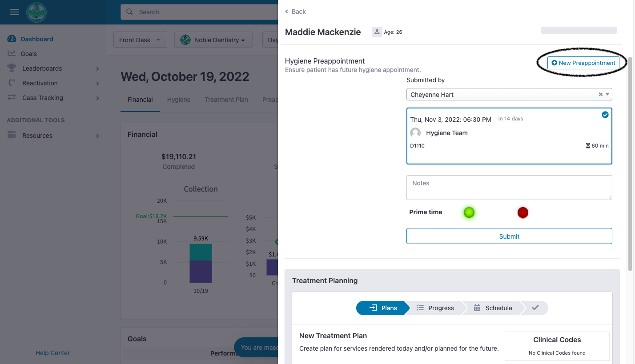635x364 pixels.
Task: Switch to the Hygiene tab
Action: click(x=179, y=100)
